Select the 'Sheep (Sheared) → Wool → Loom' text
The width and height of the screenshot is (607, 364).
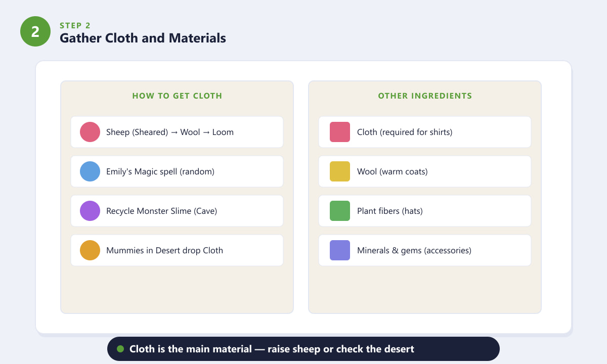[170, 132]
